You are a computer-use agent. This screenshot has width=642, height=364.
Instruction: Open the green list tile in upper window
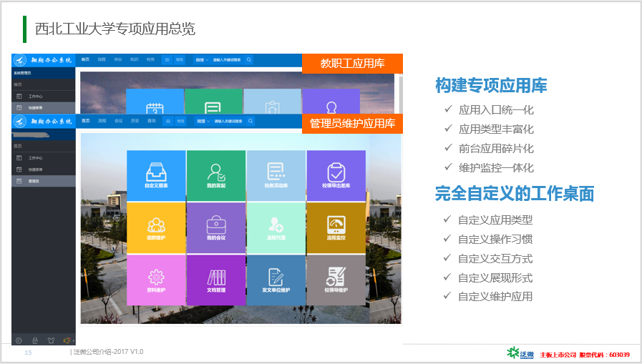[213, 102]
